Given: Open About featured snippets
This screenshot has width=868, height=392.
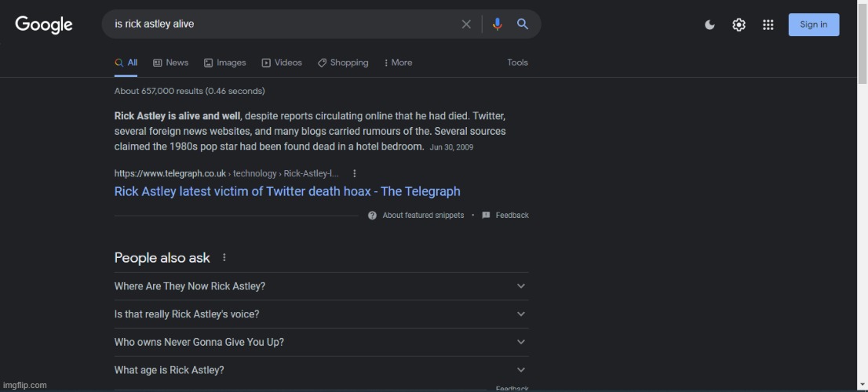Looking at the screenshot, I should click(x=423, y=216).
